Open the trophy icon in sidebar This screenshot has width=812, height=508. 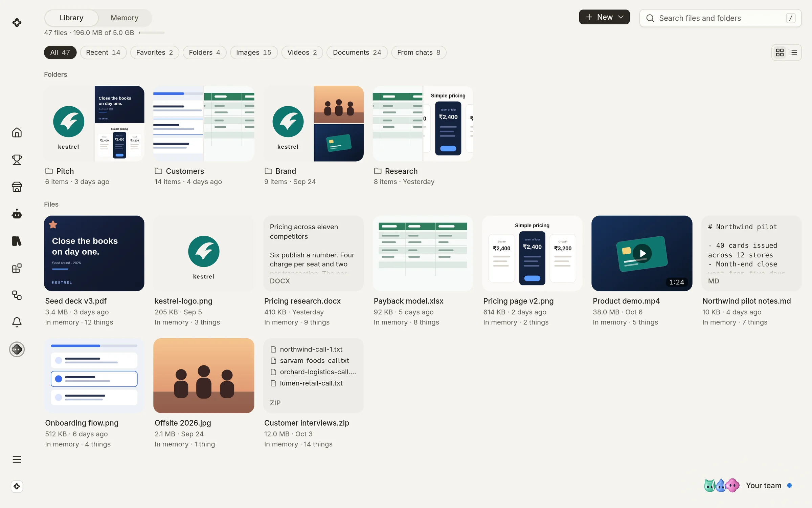pyautogui.click(x=17, y=160)
